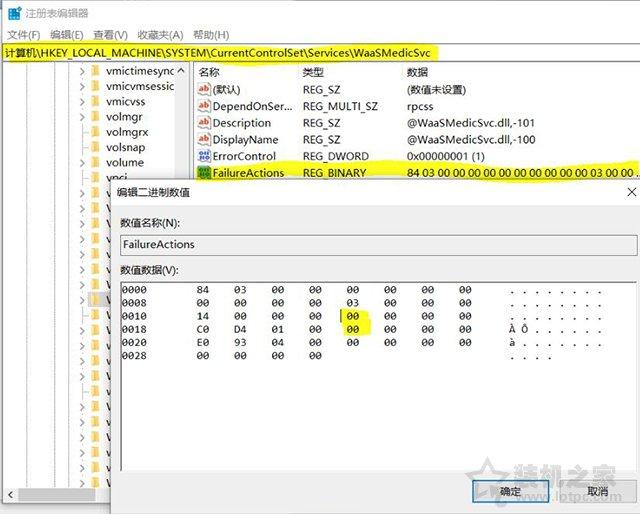The width and height of the screenshot is (640, 514).
Task: Click byte 14 in row 0010
Action: (x=202, y=316)
